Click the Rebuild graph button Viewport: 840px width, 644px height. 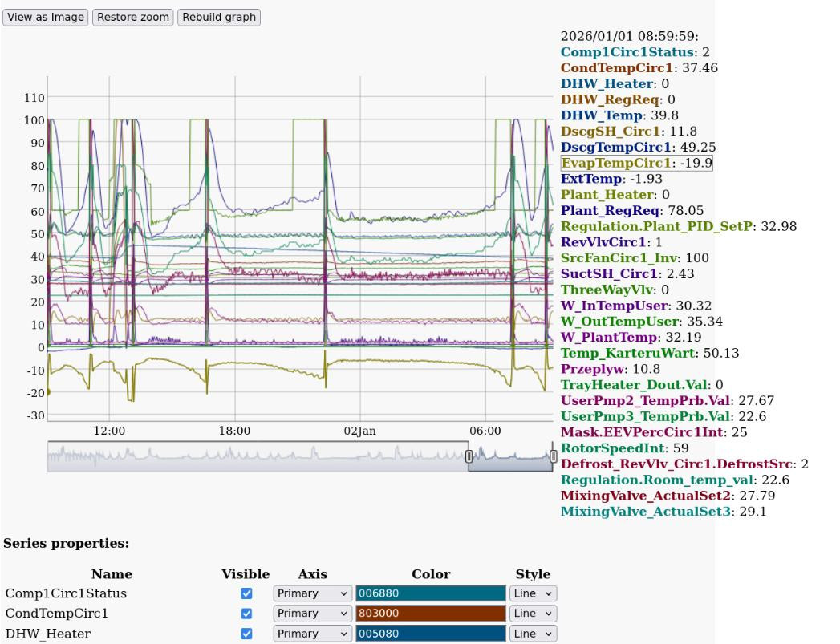[219, 17]
